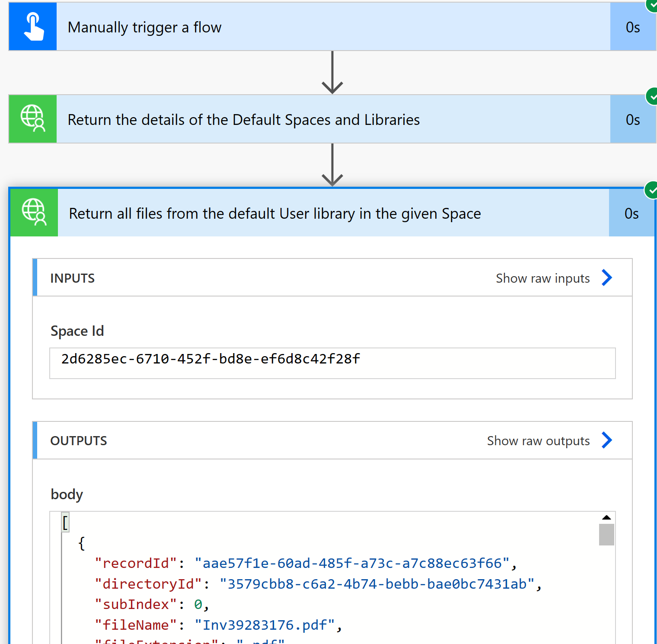This screenshot has width=657, height=644.
Task: Collapse the Return all files from the default User library step
Action: click(x=333, y=213)
